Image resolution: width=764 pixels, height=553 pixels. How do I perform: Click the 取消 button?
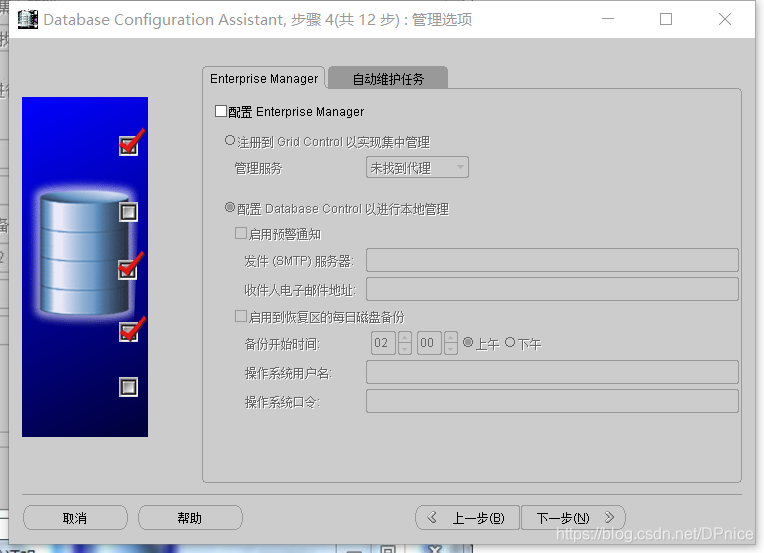pos(75,517)
